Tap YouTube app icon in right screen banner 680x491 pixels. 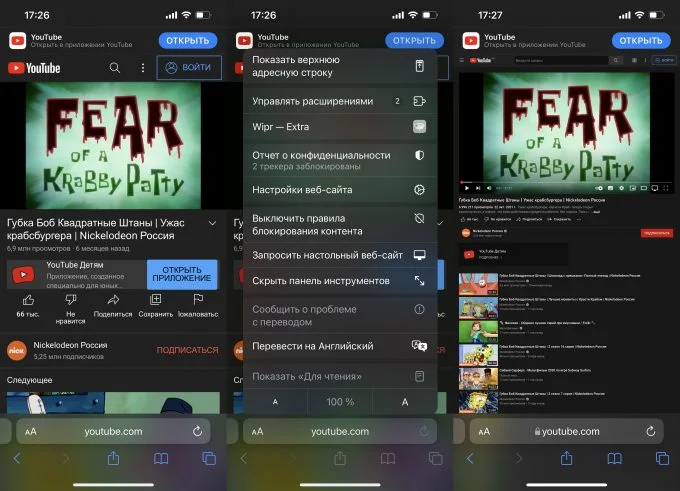point(471,41)
